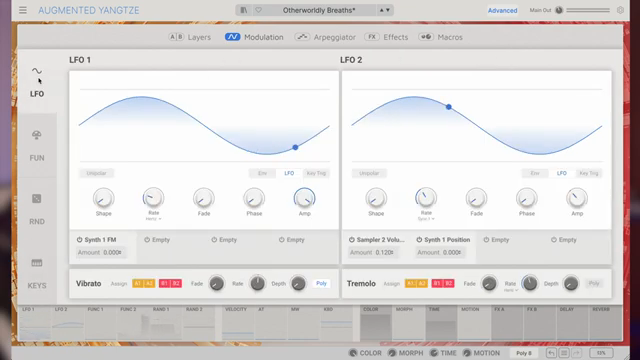Select previous preset with up arrow
640x360 pixels.
click(x=382, y=10)
